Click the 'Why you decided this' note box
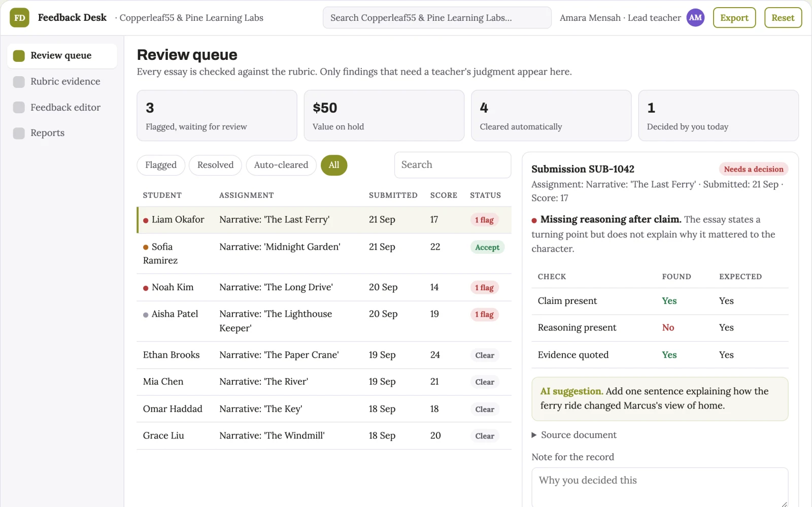The height and width of the screenshot is (507, 812). pyautogui.click(x=660, y=487)
